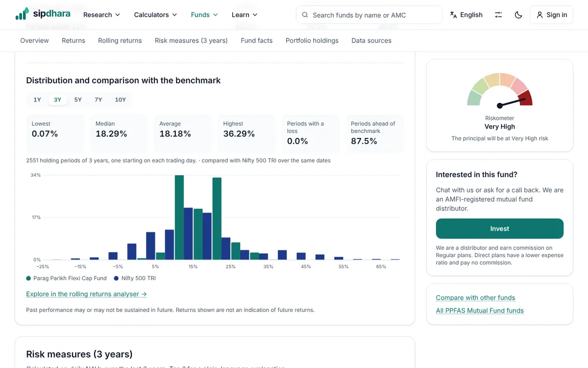Click the Lowest 0.07% stat card
This screenshot has height=368, width=588.
pyautogui.click(x=55, y=134)
